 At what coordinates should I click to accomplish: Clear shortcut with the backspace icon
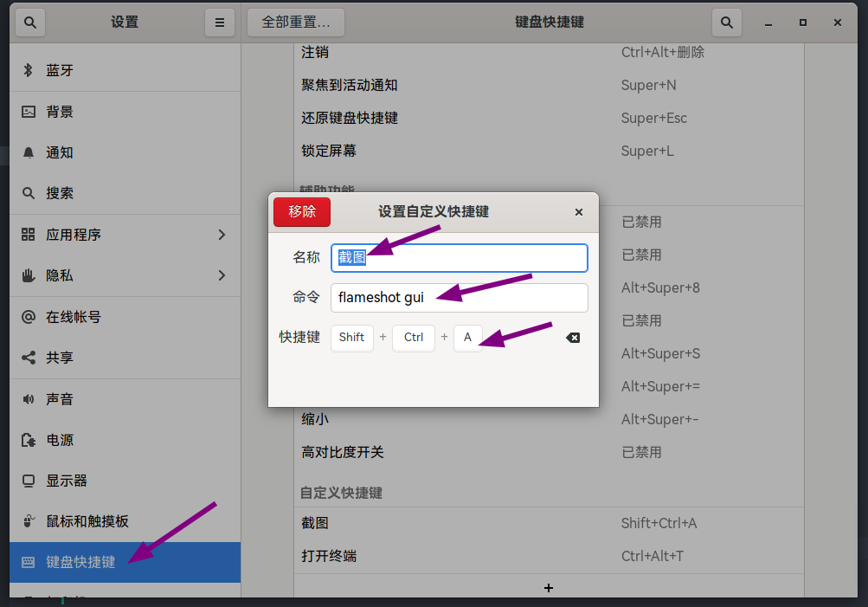573,338
